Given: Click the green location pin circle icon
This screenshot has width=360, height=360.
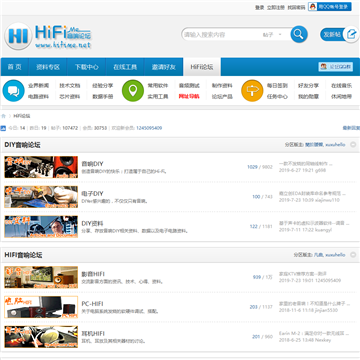Looking at the screenshot, I should [x=133, y=91].
